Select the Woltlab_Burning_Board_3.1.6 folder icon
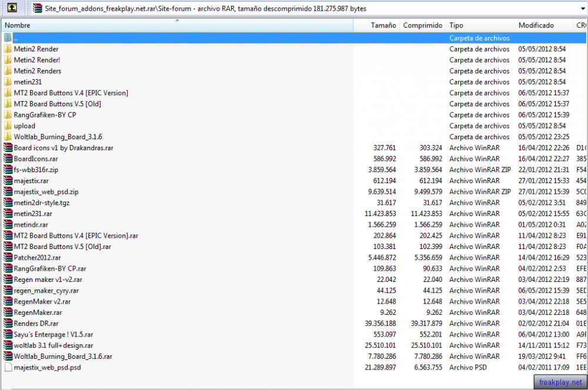 tap(8, 137)
